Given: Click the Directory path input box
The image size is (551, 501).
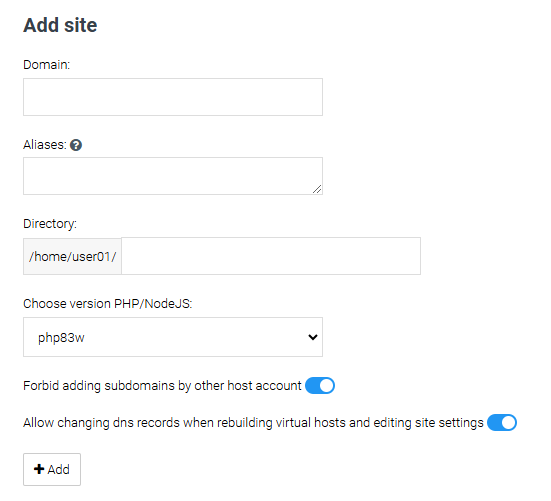Looking at the screenshot, I should tap(271, 256).
